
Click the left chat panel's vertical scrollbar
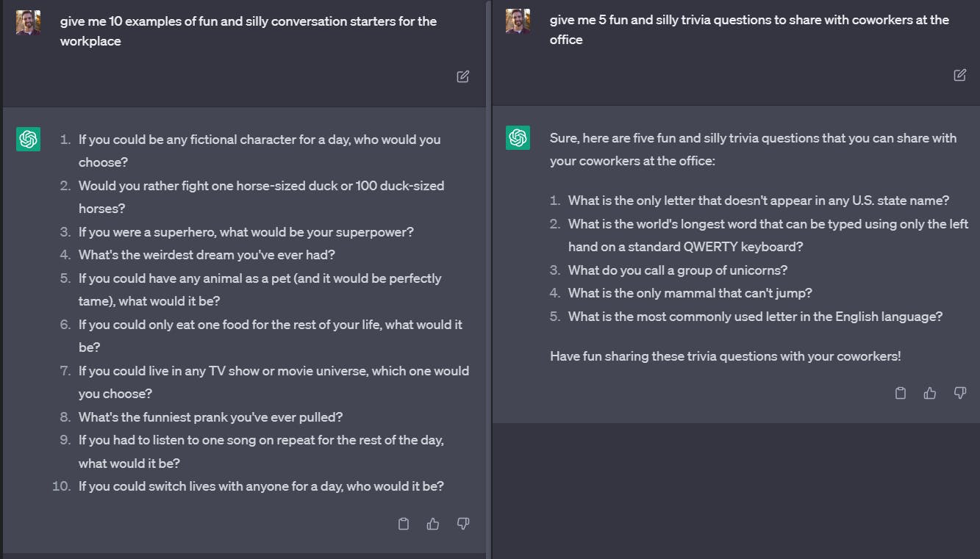[488, 279]
